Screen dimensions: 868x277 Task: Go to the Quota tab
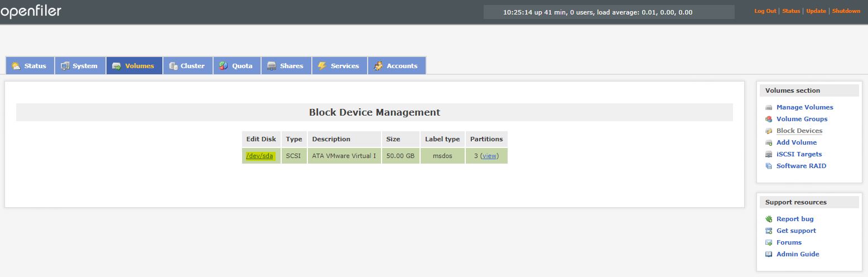pos(237,66)
